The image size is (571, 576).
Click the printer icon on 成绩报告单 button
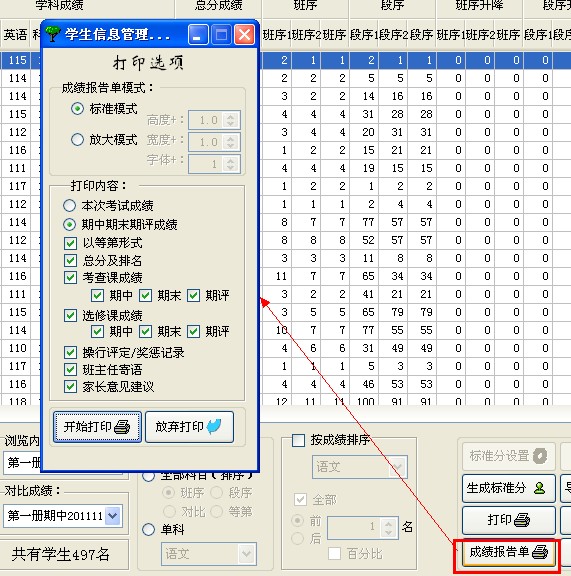pyautogui.click(x=540, y=552)
